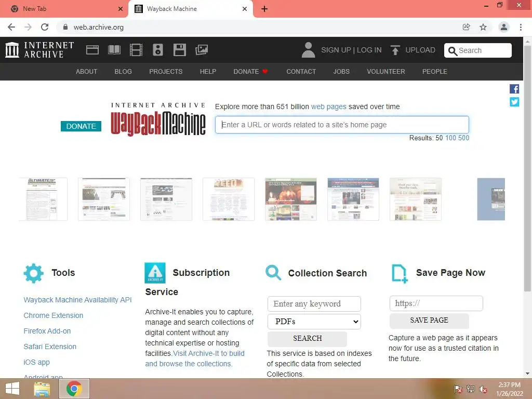Open the BLOG menu item
The image size is (532, 399).
tap(123, 72)
